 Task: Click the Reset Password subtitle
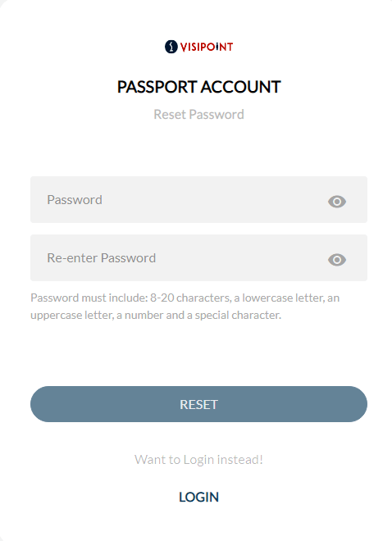[x=198, y=114]
